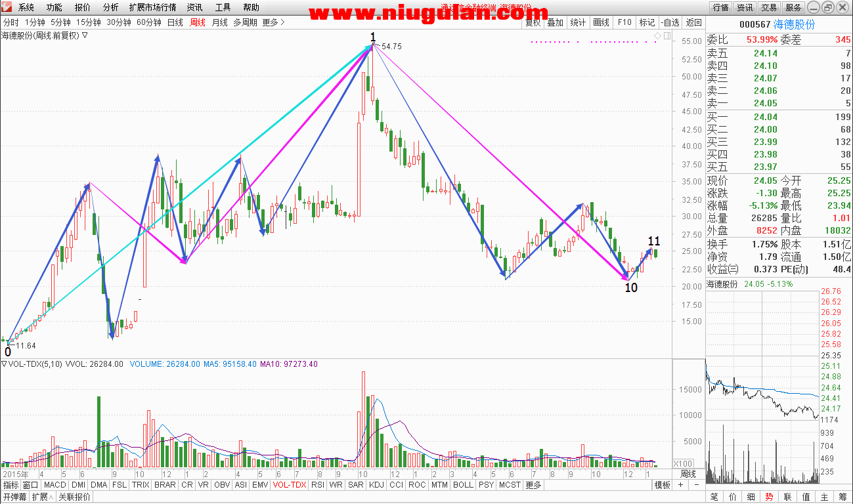This screenshot has height=504, width=853.
Task: Remove the stock via the -自选 button
Action: tap(670, 22)
